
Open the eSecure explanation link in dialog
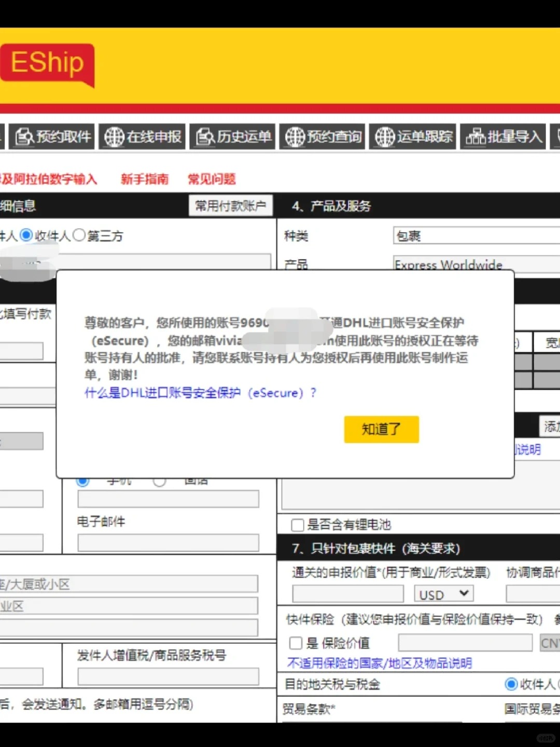[200, 393]
